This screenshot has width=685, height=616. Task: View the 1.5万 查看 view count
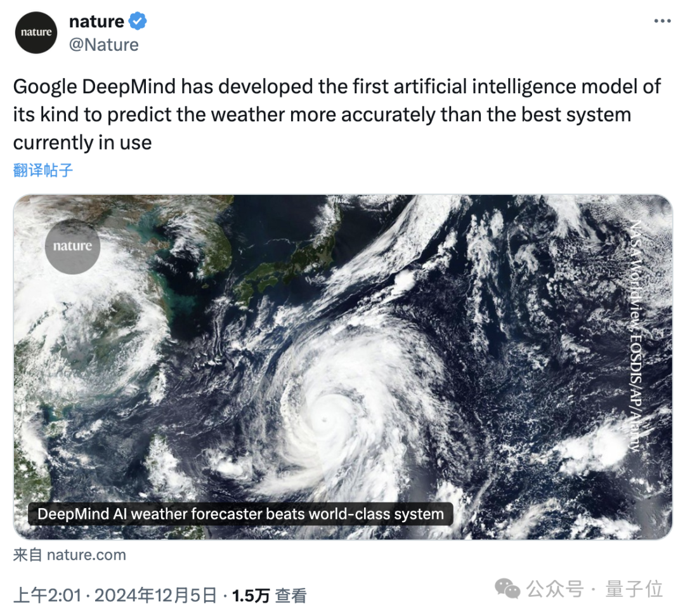270,595
